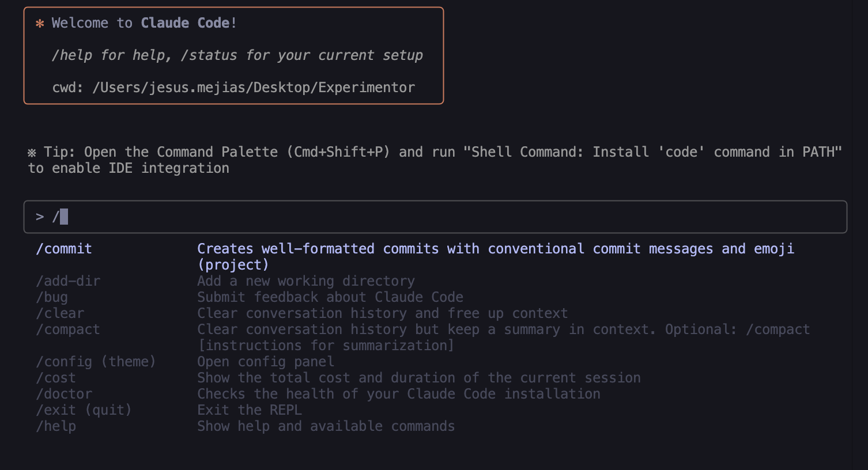Image resolution: width=868 pixels, height=470 pixels.
Task: Select /bug to submit feedback
Action: pyautogui.click(x=52, y=297)
